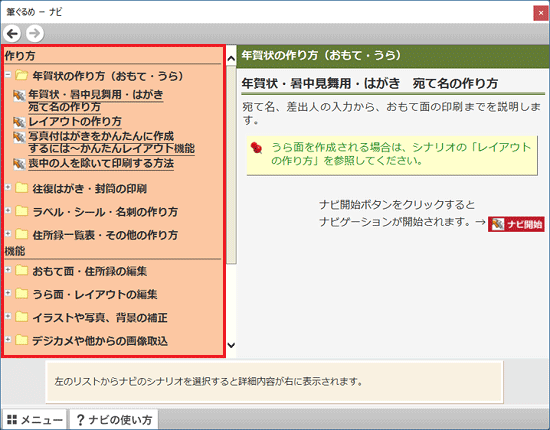Select the おもて面・住所録の編集 tree label
The height and width of the screenshot is (430, 550).
(89, 271)
